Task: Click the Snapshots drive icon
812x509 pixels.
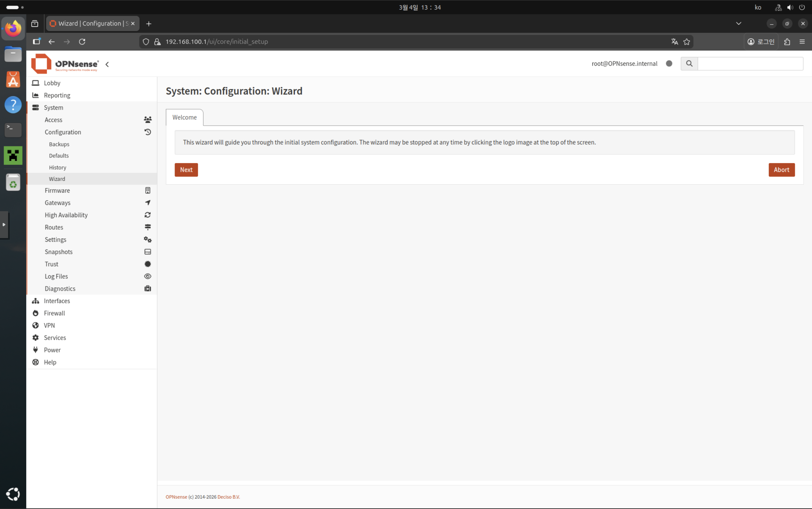Action: click(x=147, y=252)
